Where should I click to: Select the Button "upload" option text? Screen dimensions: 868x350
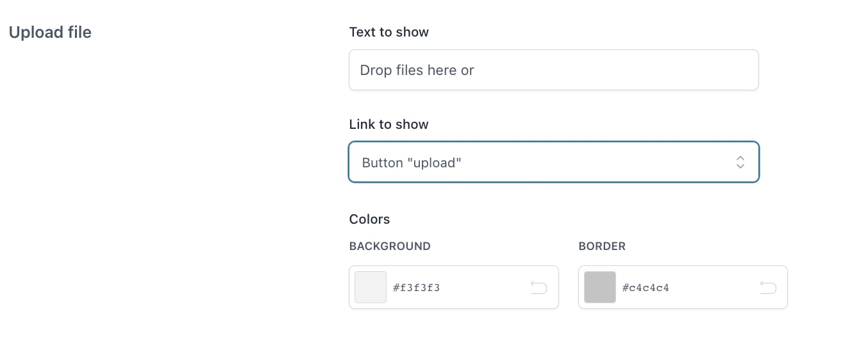(412, 163)
